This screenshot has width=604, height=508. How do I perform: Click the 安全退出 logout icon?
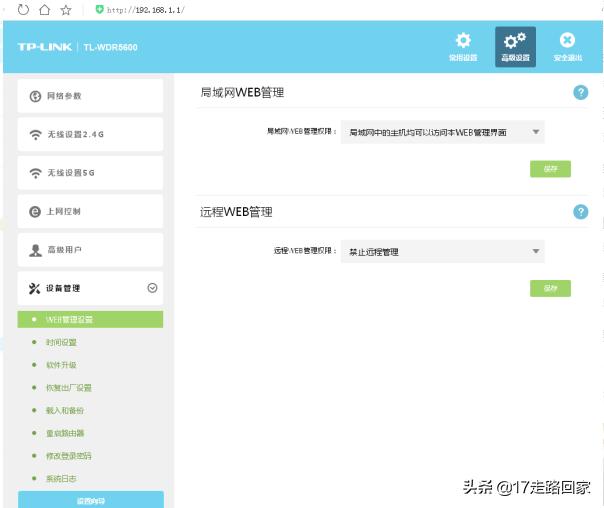tap(567, 41)
